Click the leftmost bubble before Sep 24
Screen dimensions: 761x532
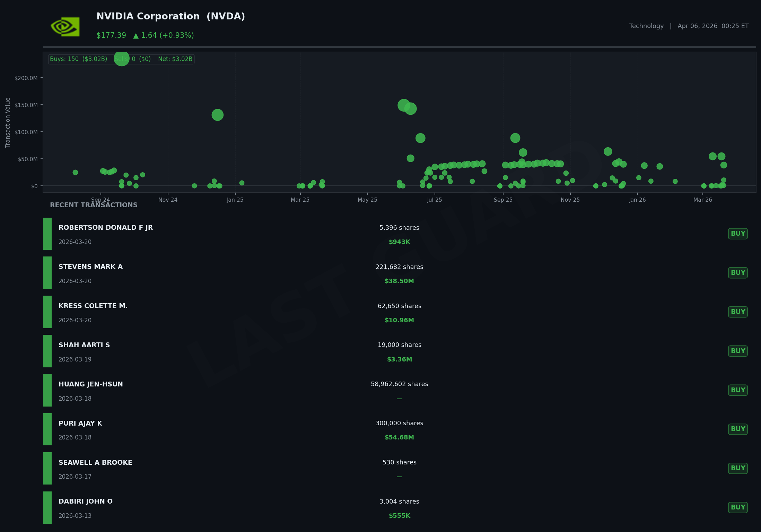pos(75,172)
